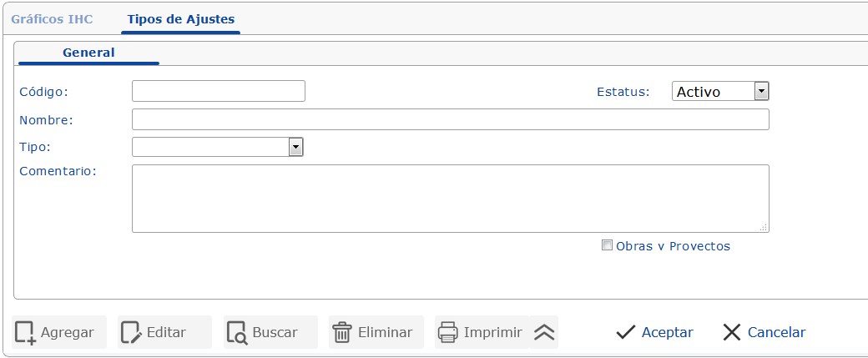Enable the Obras y Proyectos checkbox
Screen dimensions: 868x358
pyautogui.click(x=607, y=245)
